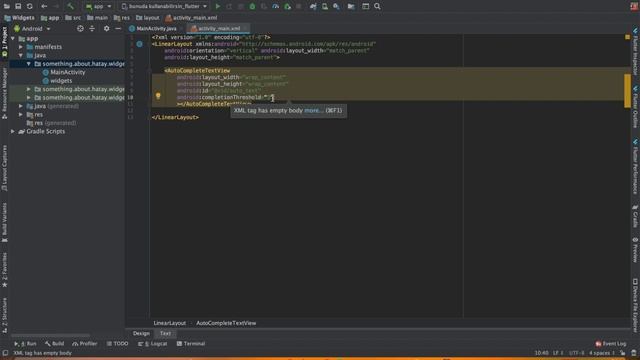The image size is (640, 360).
Task: Open Flutter Outline side tab
Action: point(635,107)
